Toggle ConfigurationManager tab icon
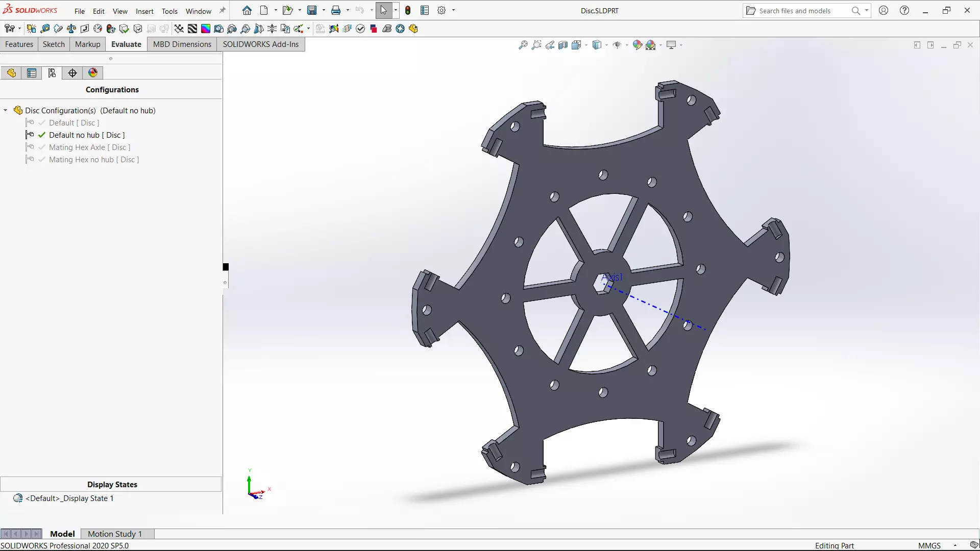 coord(52,73)
